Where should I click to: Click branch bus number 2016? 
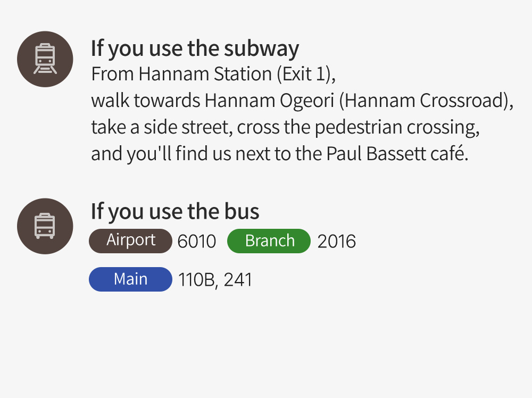(x=337, y=242)
